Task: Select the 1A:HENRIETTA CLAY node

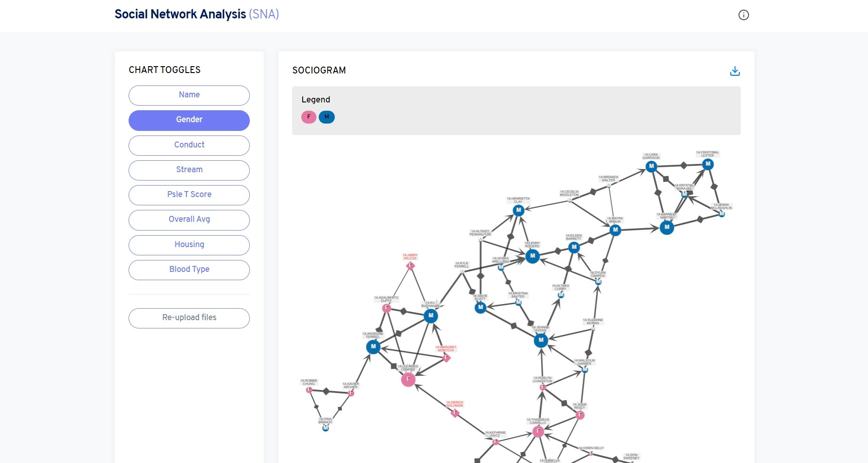Action: 519,210
